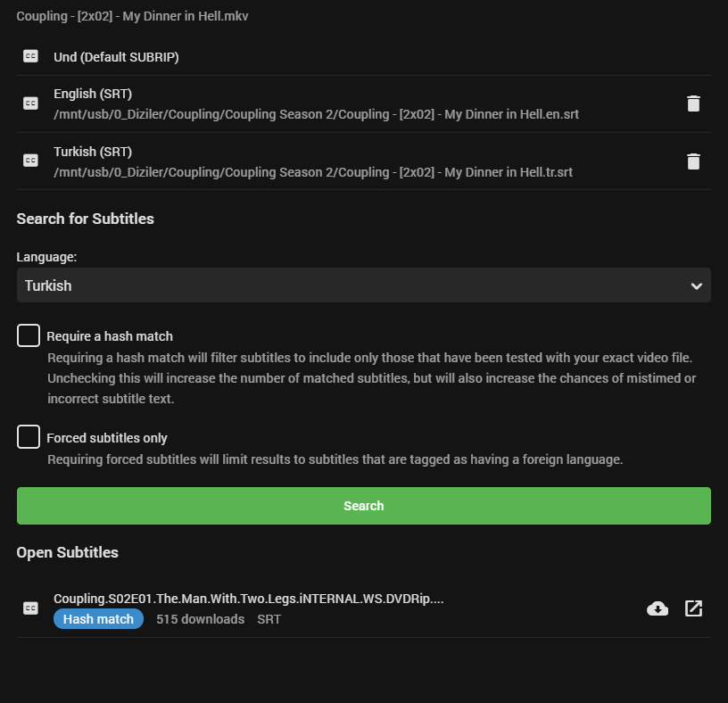The image size is (728, 703).
Task: Click the CC icon beside the Coupling.S02E01 result
Action: click(30, 608)
